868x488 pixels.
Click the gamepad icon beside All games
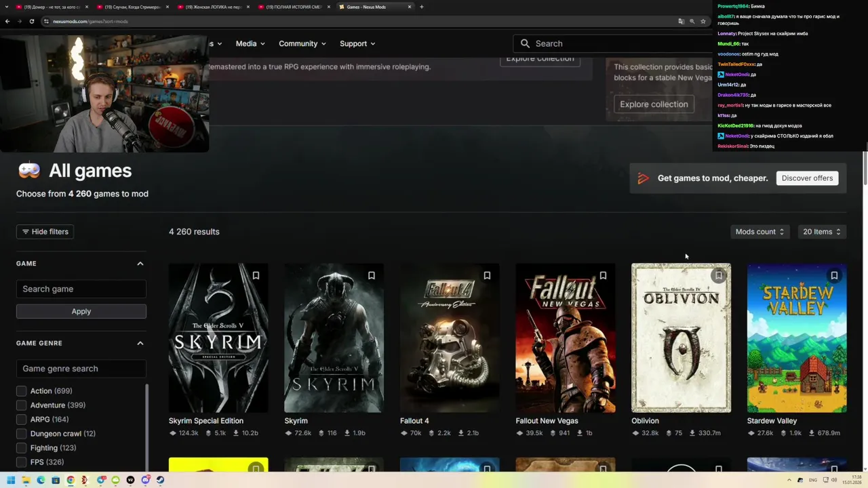tap(29, 170)
